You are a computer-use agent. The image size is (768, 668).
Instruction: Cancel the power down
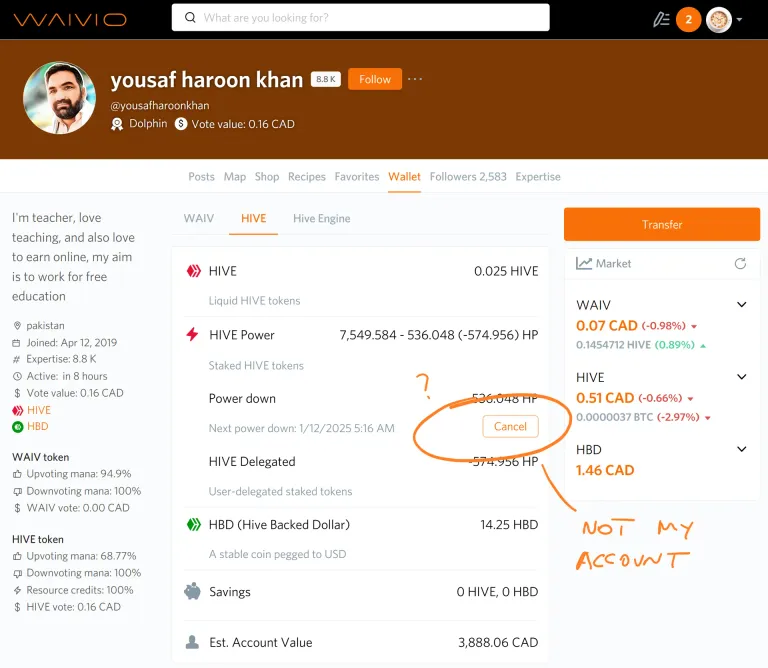(x=510, y=427)
